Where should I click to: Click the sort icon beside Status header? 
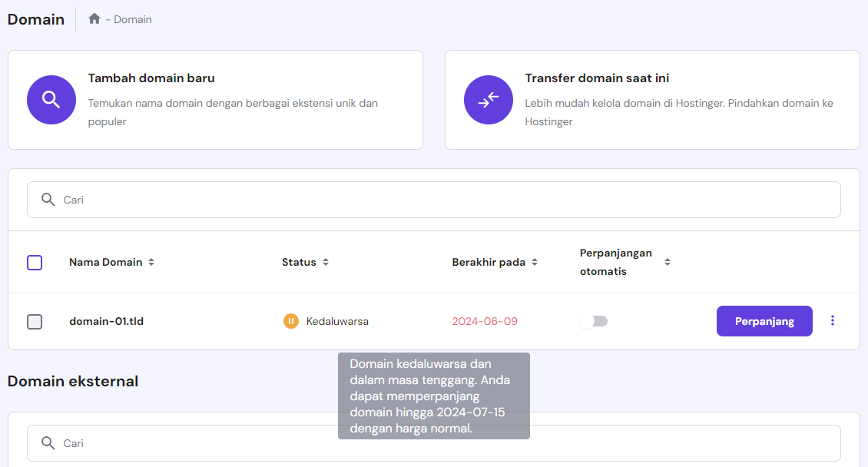325,261
